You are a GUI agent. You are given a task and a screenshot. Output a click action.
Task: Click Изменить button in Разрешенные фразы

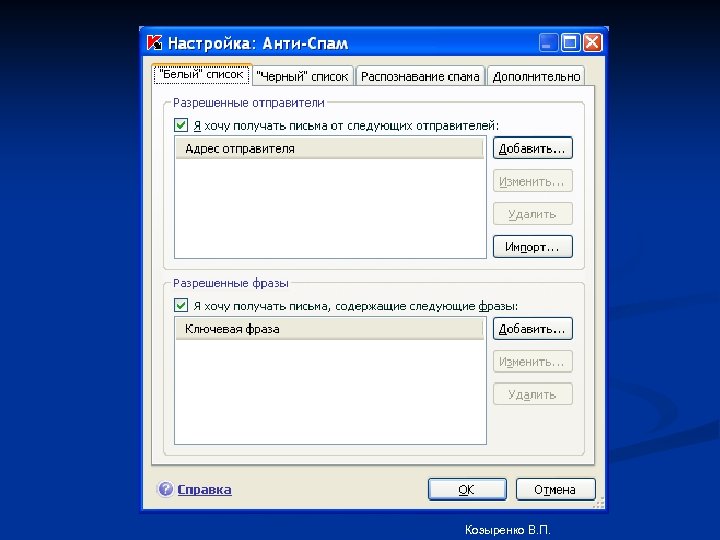point(533,361)
